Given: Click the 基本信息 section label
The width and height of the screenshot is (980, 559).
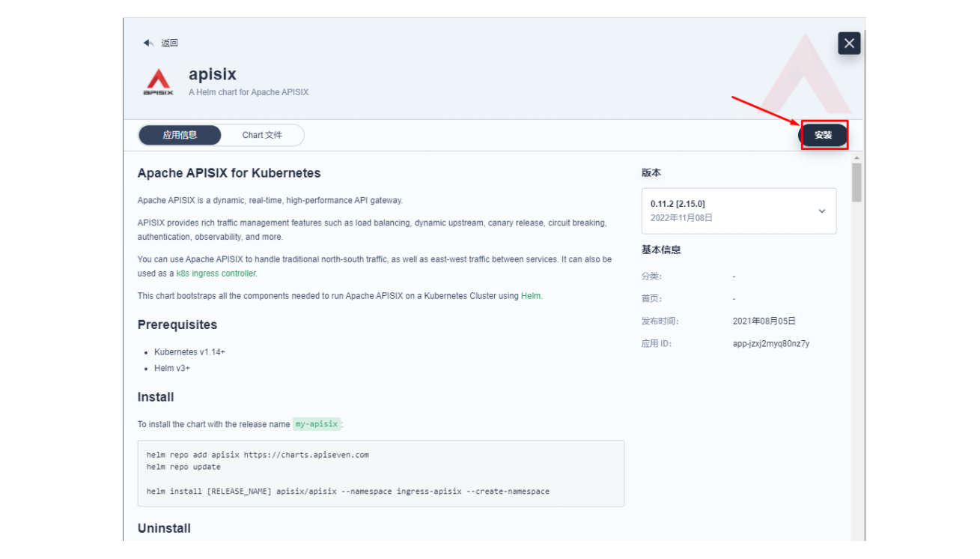Looking at the screenshot, I should [661, 250].
